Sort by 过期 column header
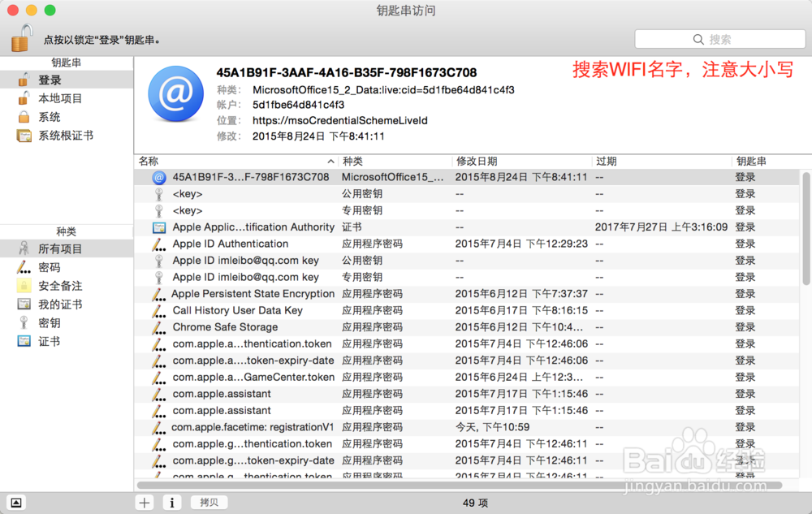The width and height of the screenshot is (812, 514). [662, 162]
